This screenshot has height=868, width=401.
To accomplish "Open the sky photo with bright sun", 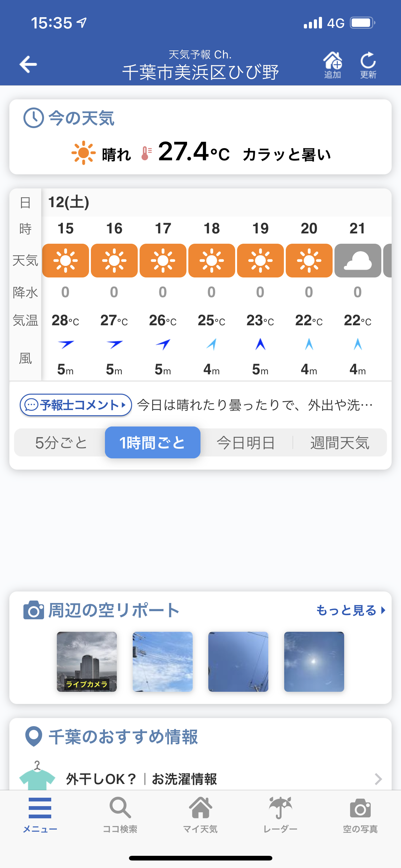I will click(314, 661).
